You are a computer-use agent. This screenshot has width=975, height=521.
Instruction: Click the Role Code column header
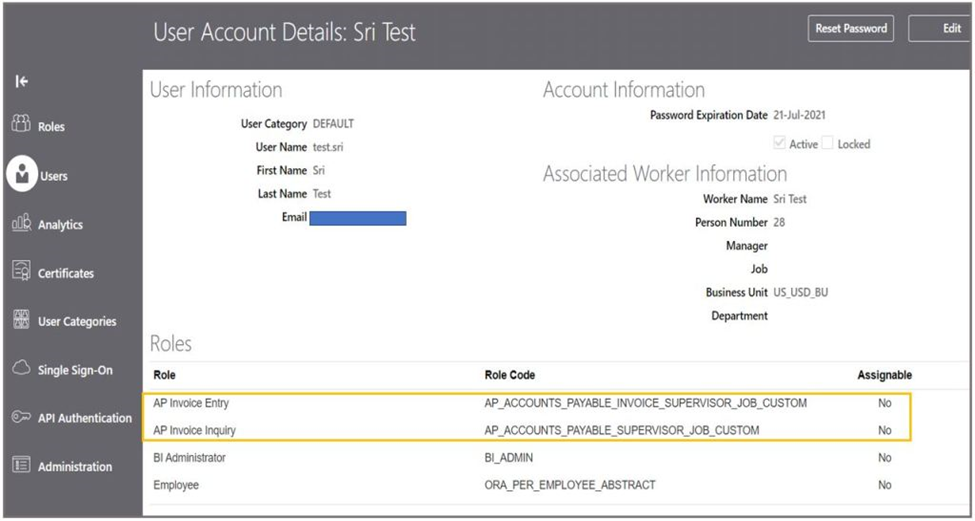509,376
